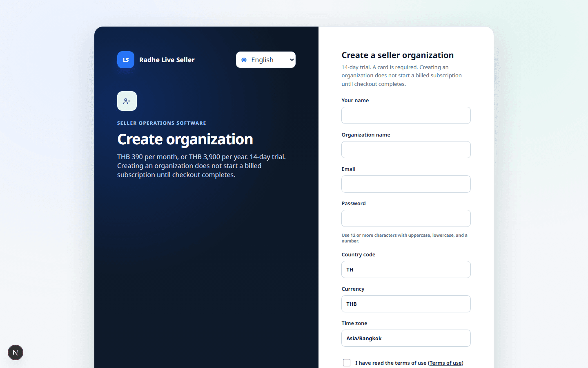This screenshot has width=588, height=368.
Task: Click the THB 390 per month pricing text
Action: pos(202,166)
